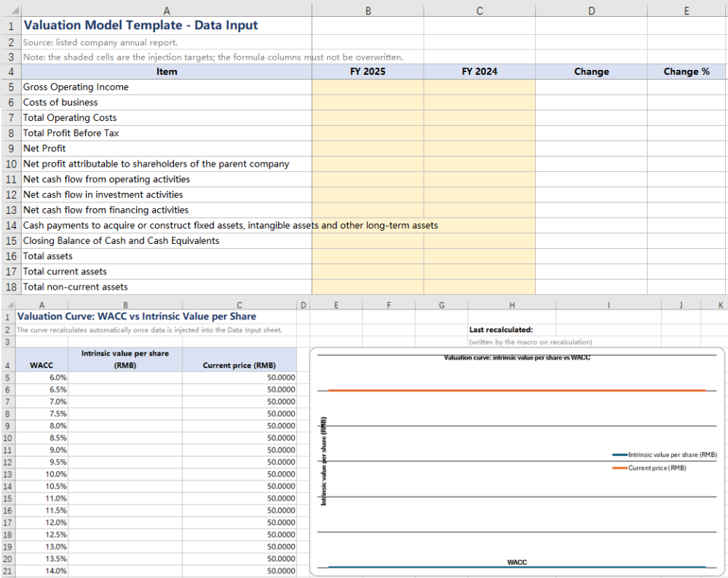Click 'Net profit attributable to shareholders' row label

[166, 164]
